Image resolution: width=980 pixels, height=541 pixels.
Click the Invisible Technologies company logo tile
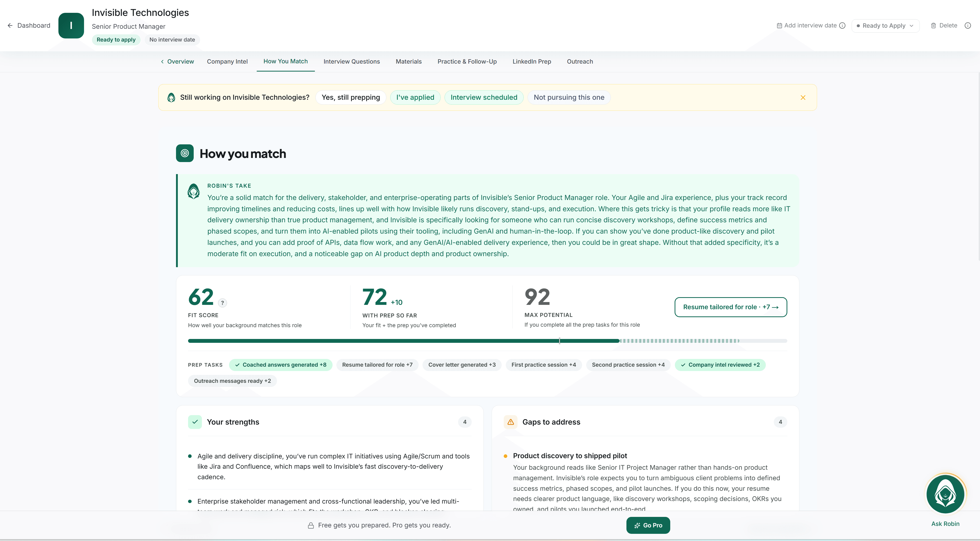coord(71,25)
